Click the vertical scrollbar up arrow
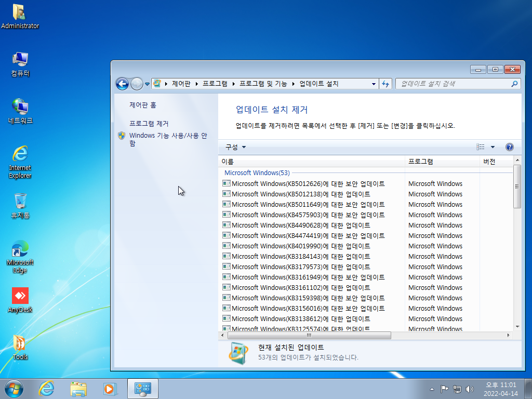Screen dimensions: 532x399 [x=517, y=160]
